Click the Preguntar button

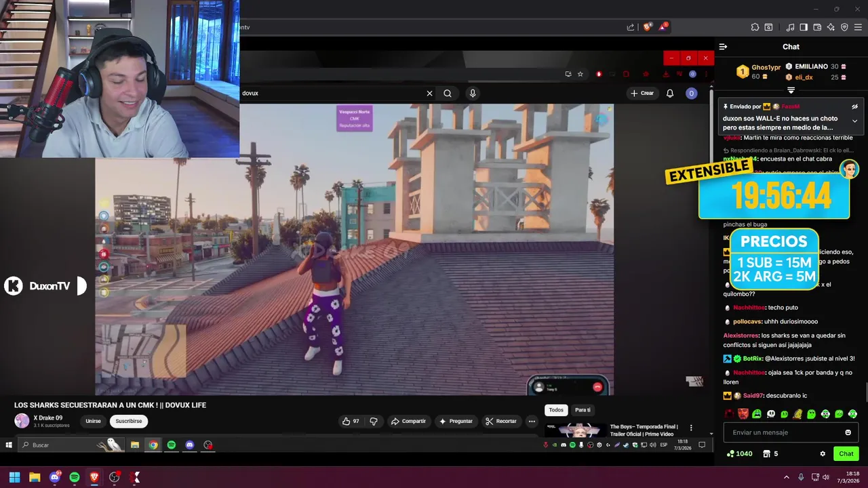pos(456,422)
